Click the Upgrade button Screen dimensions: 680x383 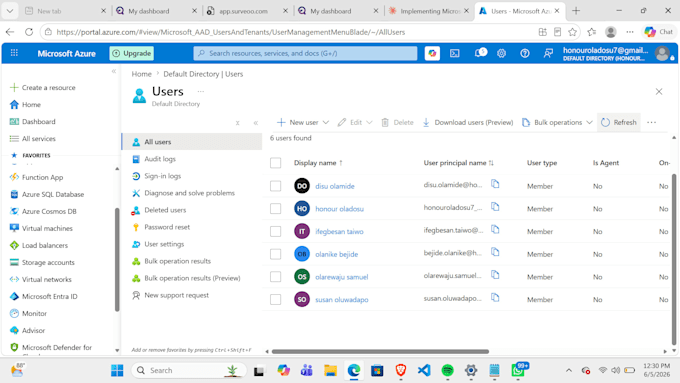pos(132,53)
